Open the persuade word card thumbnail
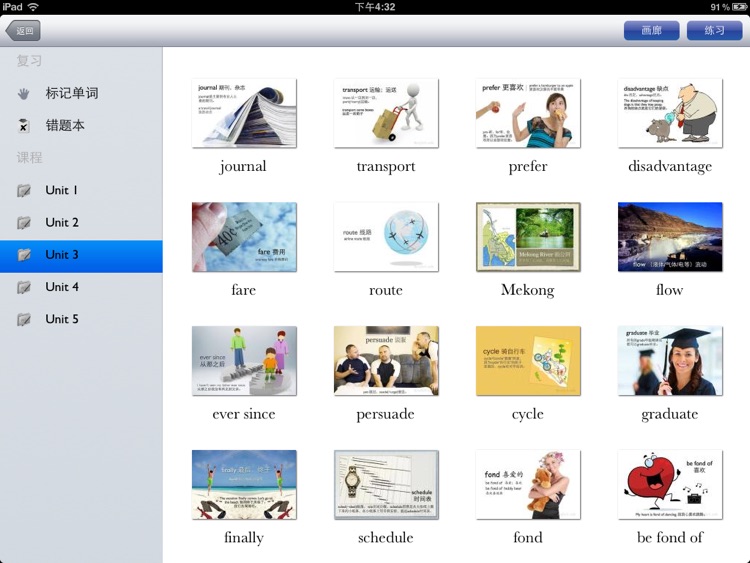 click(386, 361)
